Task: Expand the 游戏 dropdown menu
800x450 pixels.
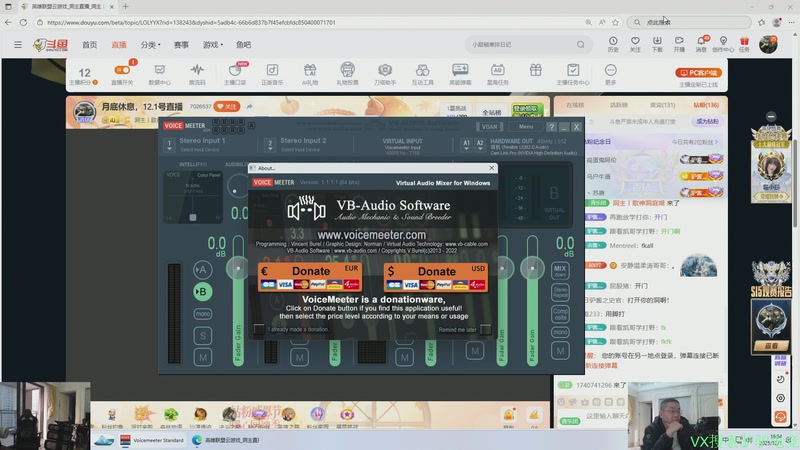Action: pyautogui.click(x=212, y=45)
